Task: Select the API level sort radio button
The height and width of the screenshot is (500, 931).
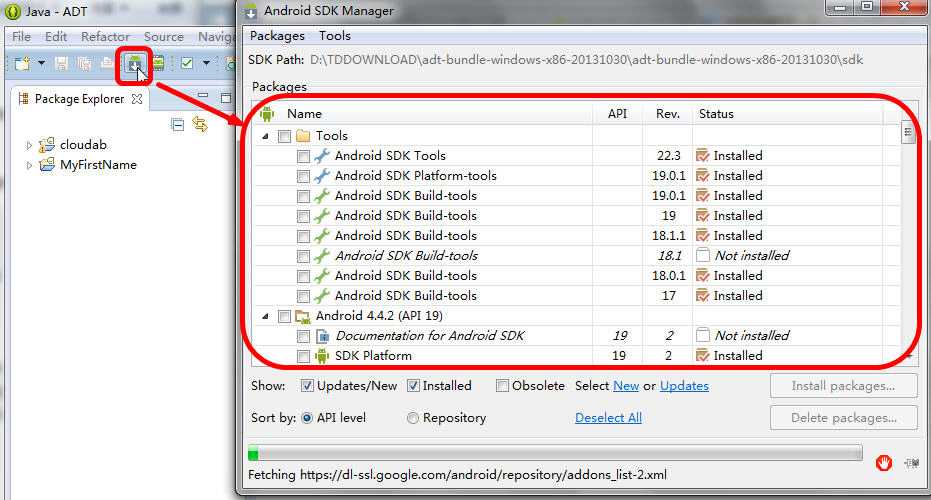Action: coord(307,418)
